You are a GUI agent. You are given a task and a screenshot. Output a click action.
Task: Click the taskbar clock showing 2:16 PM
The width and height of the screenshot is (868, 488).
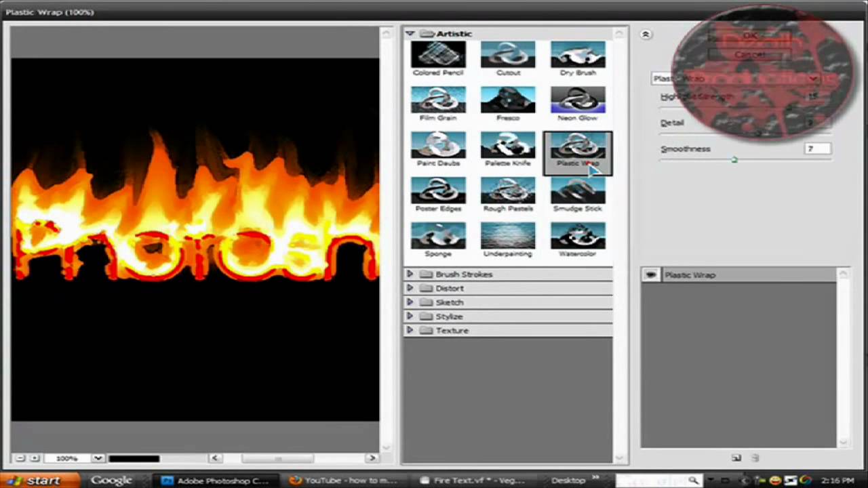(837, 481)
